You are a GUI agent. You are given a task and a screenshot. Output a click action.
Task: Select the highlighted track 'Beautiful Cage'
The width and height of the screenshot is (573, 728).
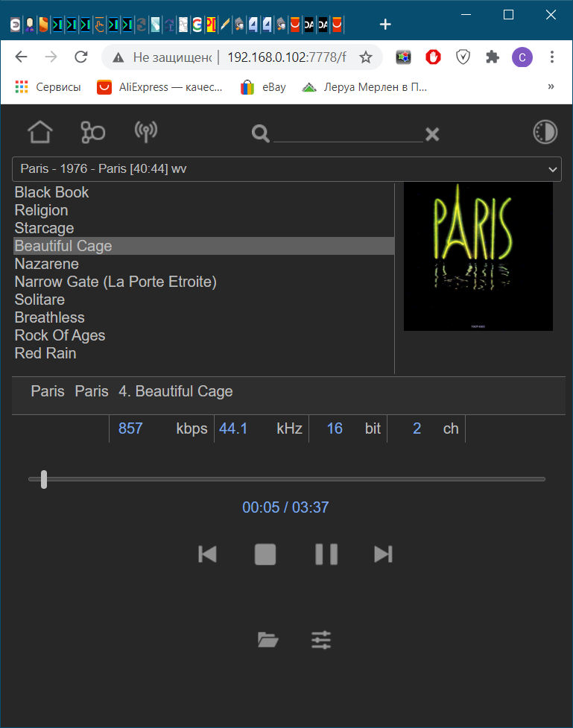pyautogui.click(x=203, y=246)
